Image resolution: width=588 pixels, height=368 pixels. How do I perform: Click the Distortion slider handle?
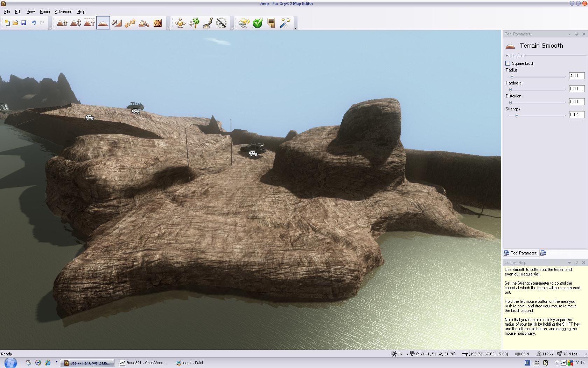(x=510, y=103)
